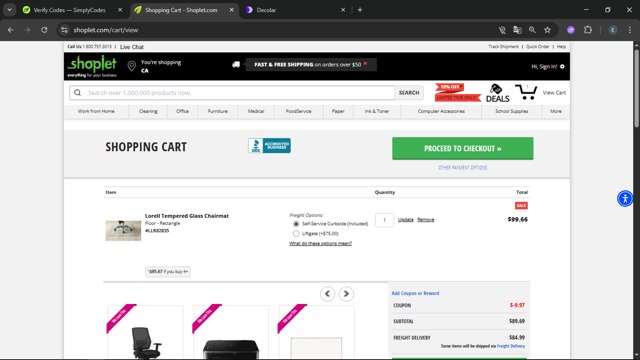
Task: Open What do these options mean? link
Action: tap(320, 243)
